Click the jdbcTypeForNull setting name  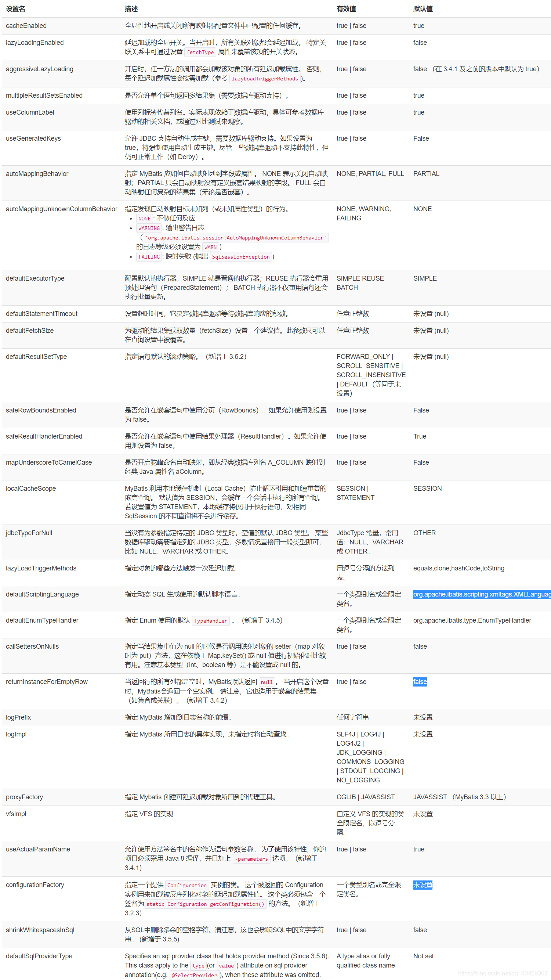click(x=29, y=533)
